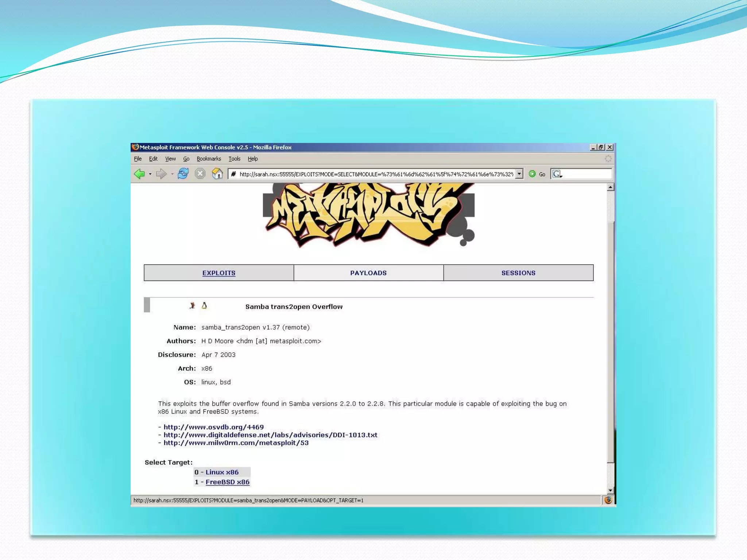Viewport: 747px width, 560px height.
Task: Click the Stop loading icon
Action: pyautogui.click(x=200, y=174)
